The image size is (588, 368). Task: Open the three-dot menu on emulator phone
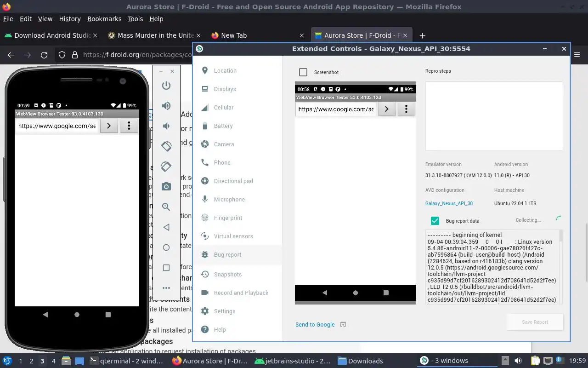129,126
